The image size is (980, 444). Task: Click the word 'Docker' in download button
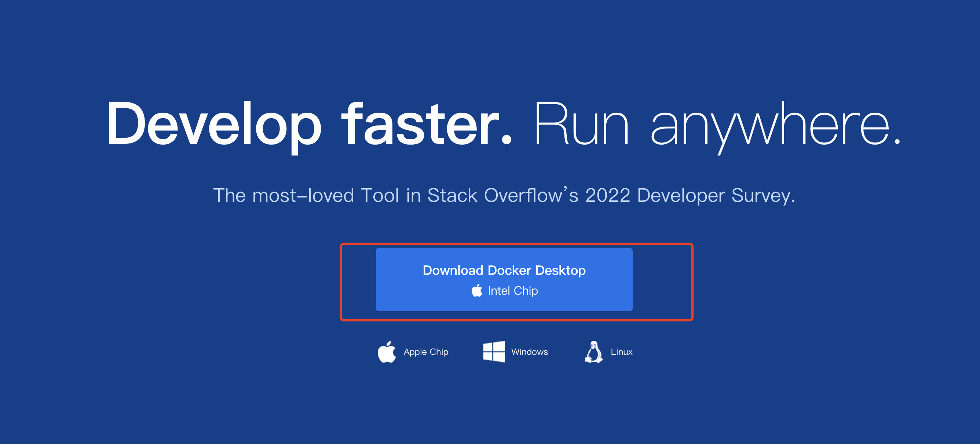click(x=509, y=270)
